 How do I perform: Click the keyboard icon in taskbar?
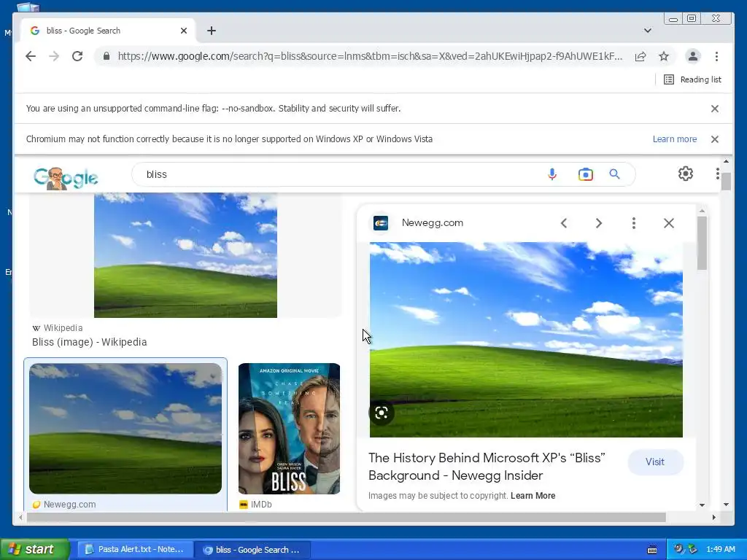tap(652, 550)
